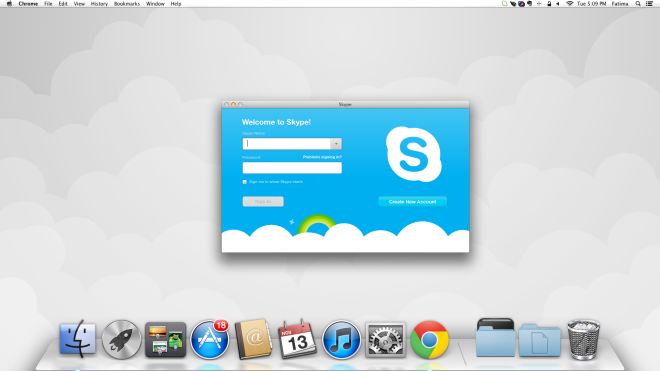Open Launchpad rocket icon in dock
Viewport: 660px width, 371px height.
(x=122, y=339)
